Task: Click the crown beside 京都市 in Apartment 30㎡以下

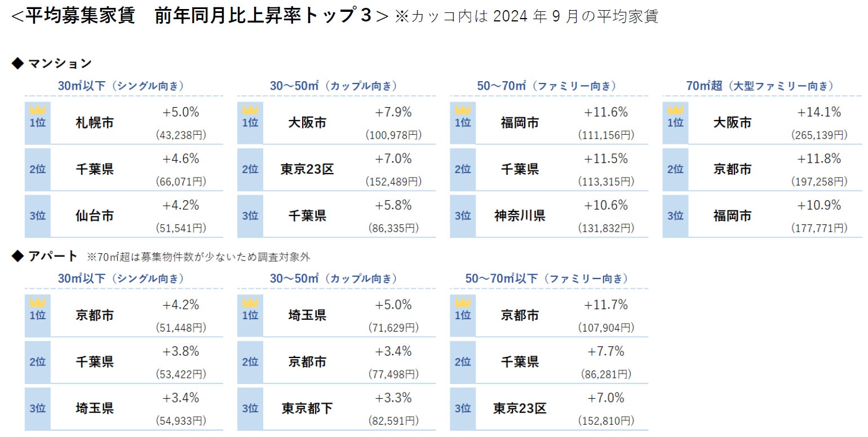Action: tap(37, 302)
